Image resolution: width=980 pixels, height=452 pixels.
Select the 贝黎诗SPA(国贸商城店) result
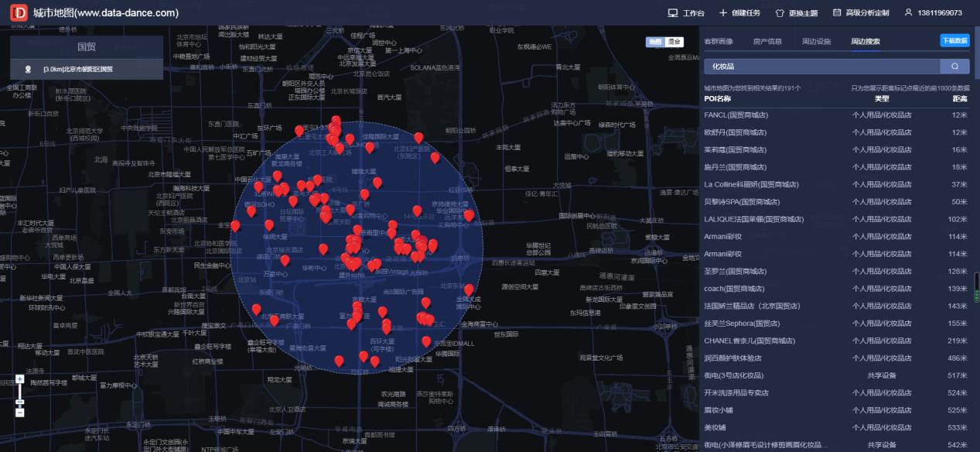tap(836, 202)
